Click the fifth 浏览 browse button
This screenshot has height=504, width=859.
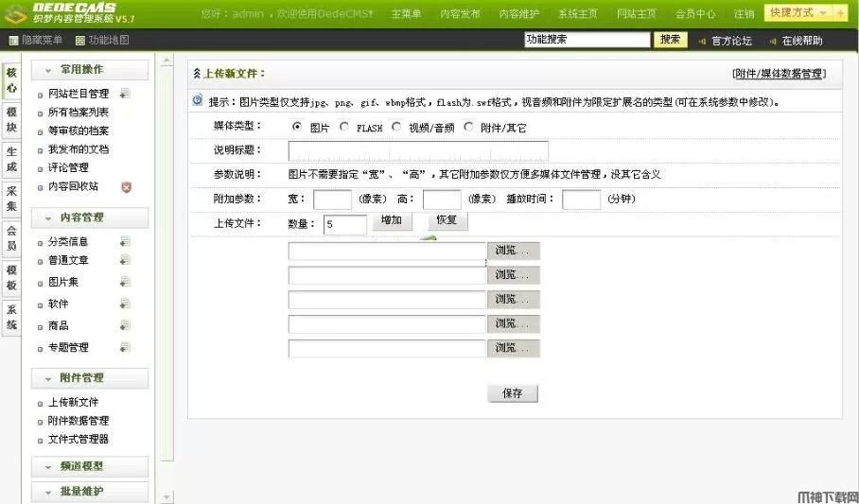(514, 348)
